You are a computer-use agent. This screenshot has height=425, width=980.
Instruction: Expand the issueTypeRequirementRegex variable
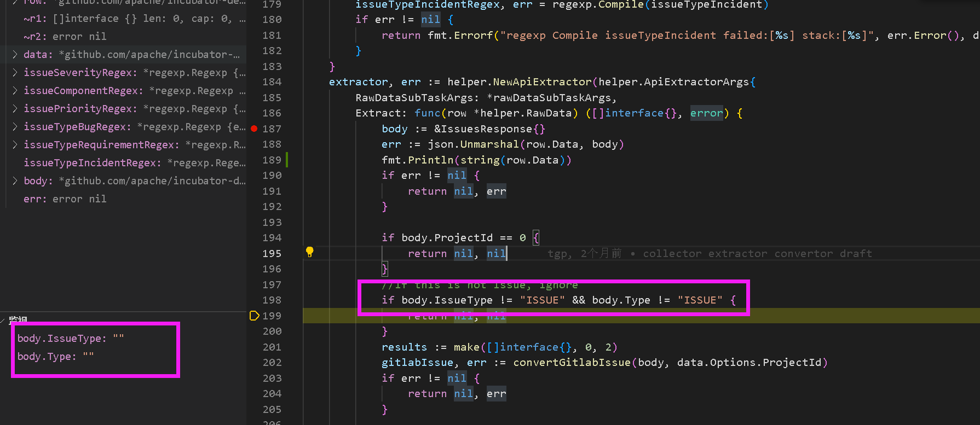click(15, 144)
